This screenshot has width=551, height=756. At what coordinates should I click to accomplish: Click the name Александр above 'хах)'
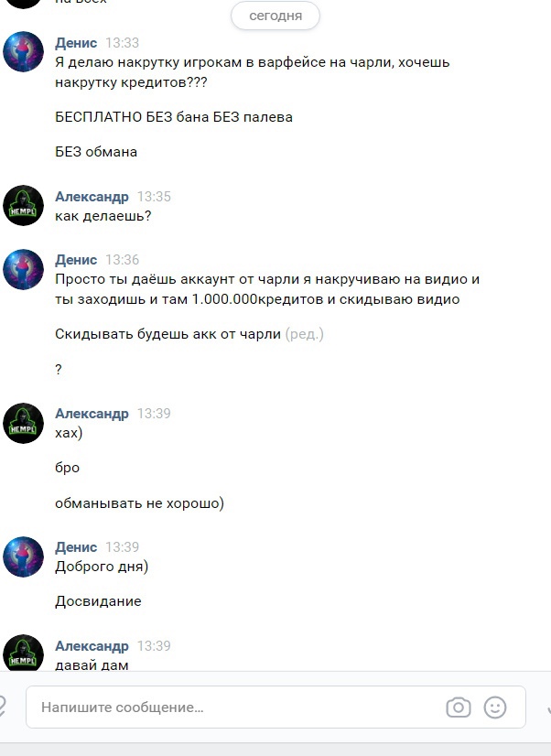point(92,413)
